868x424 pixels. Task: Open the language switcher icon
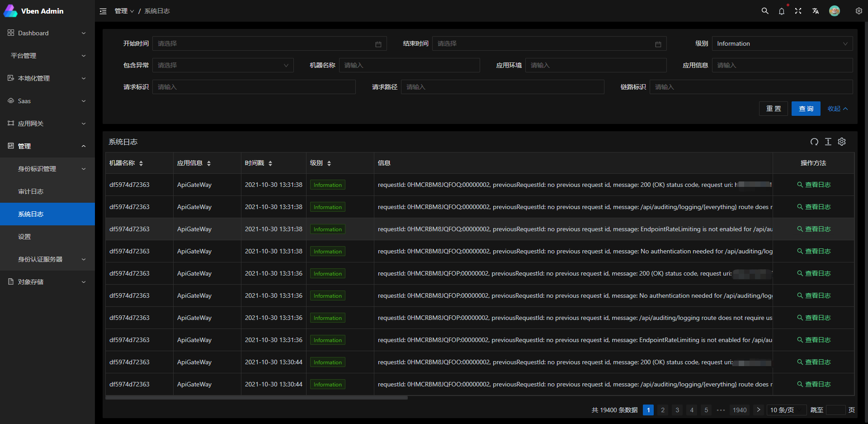[815, 11]
